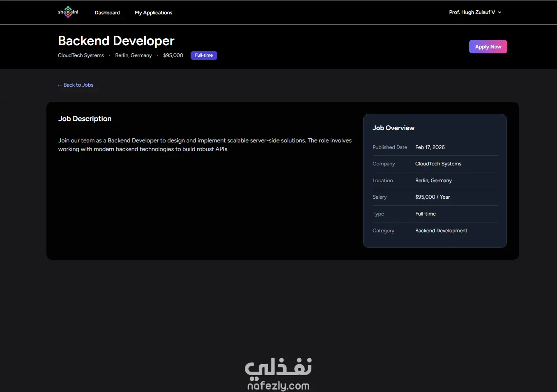Click the $95,000 / Year salary value
This screenshot has height=392, width=557.
(x=433, y=197)
